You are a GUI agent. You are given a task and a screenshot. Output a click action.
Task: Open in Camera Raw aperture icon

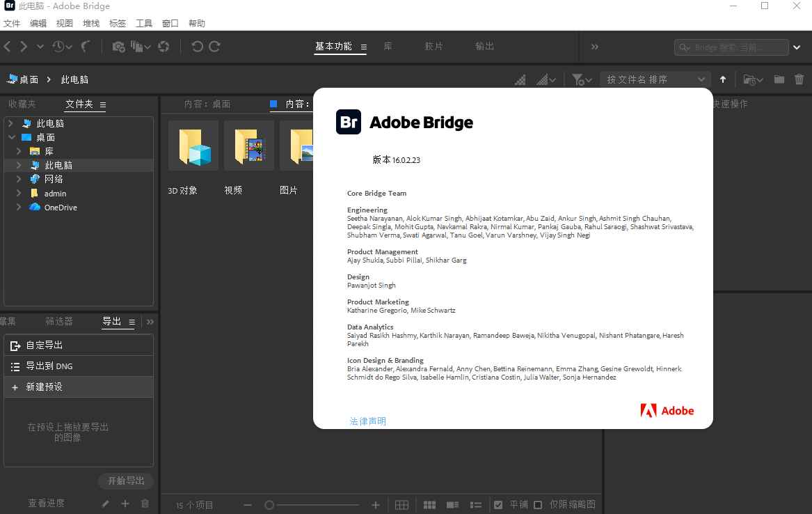tap(164, 47)
